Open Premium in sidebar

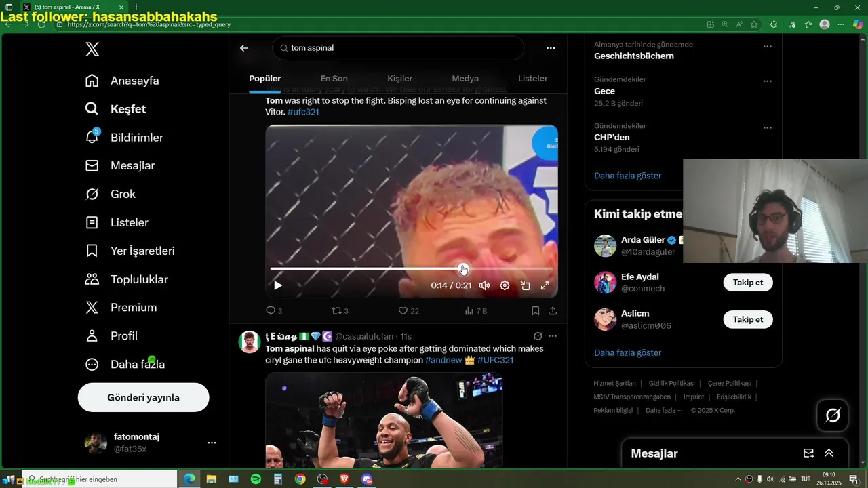(x=121, y=308)
